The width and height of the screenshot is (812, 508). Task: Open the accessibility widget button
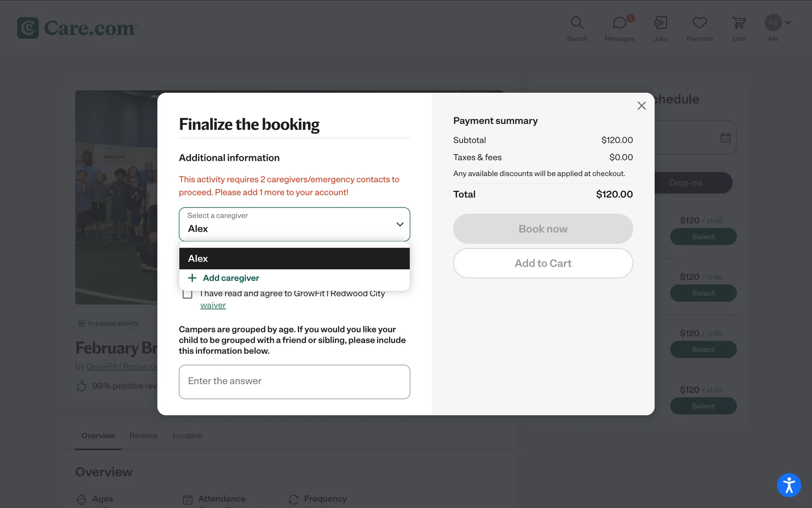pos(789,485)
